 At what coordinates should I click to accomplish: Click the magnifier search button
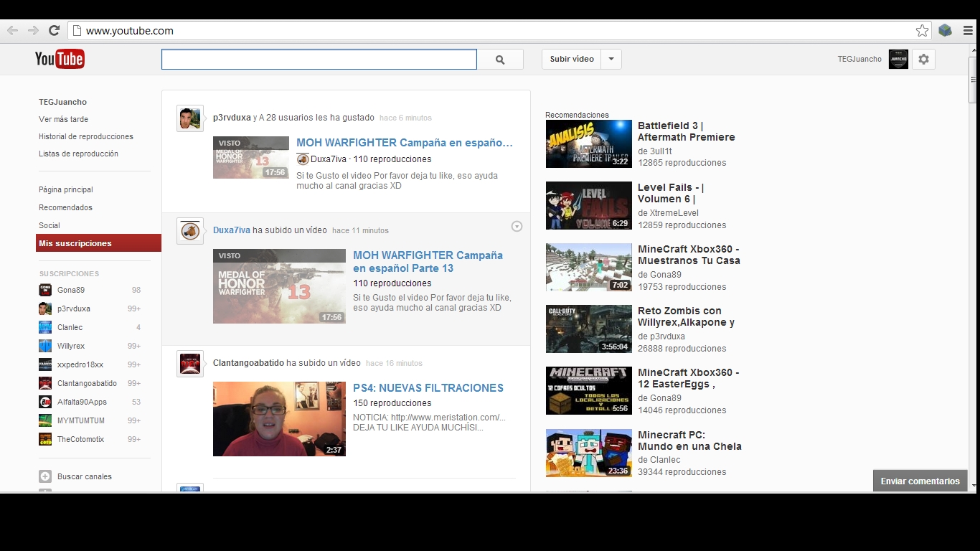pos(500,60)
